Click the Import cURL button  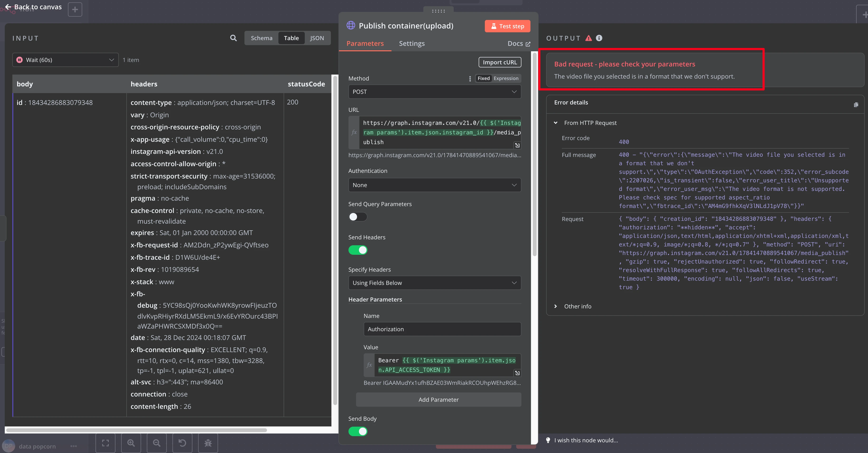[500, 62]
